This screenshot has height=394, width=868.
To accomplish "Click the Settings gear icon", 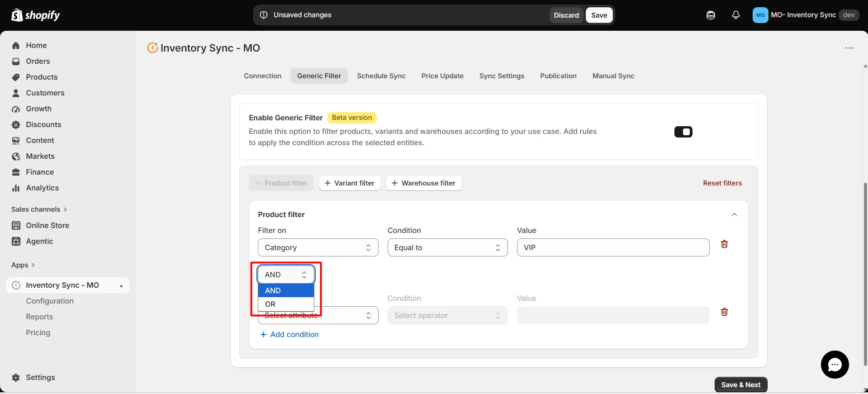I will pyautogui.click(x=16, y=377).
